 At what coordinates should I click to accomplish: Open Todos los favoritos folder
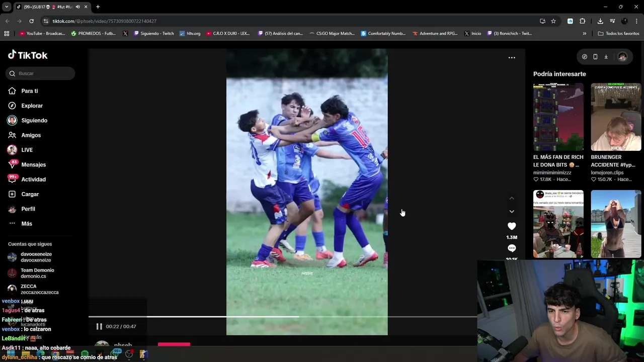coord(618,34)
